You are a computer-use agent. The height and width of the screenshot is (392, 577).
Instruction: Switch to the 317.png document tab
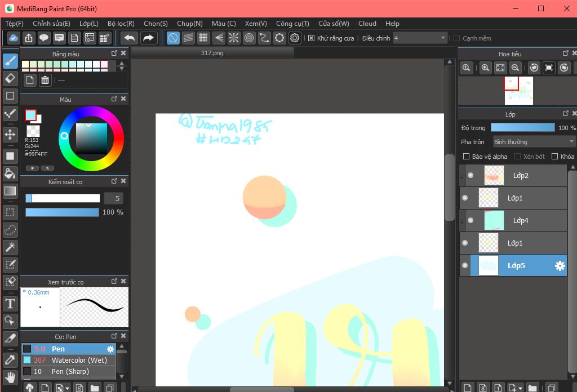[212, 53]
